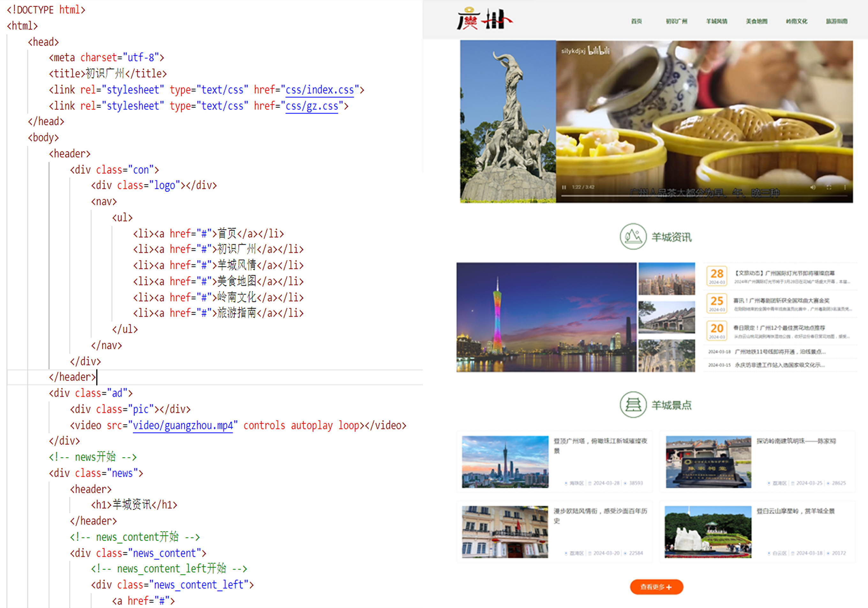Mute the video with the speaker icon
The width and height of the screenshot is (868, 608).
pyautogui.click(x=813, y=187)
